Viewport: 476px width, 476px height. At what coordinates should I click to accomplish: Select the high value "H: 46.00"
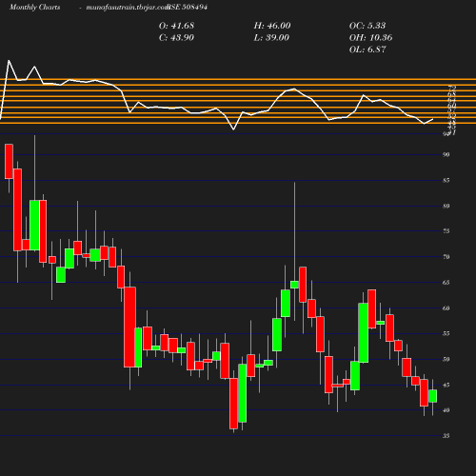(272, 26)
